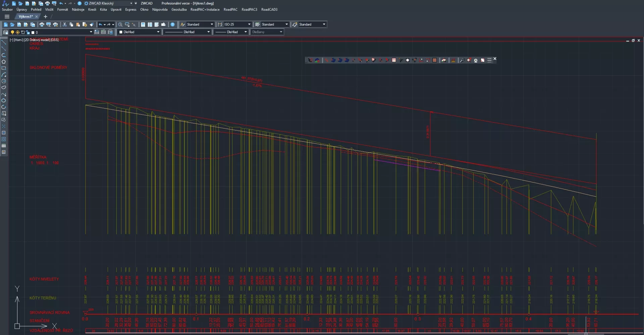Toggle layer 0 freeze sun icon
Image resolution: width=644 pixels, height=335 pixels.
pos(17,33)
